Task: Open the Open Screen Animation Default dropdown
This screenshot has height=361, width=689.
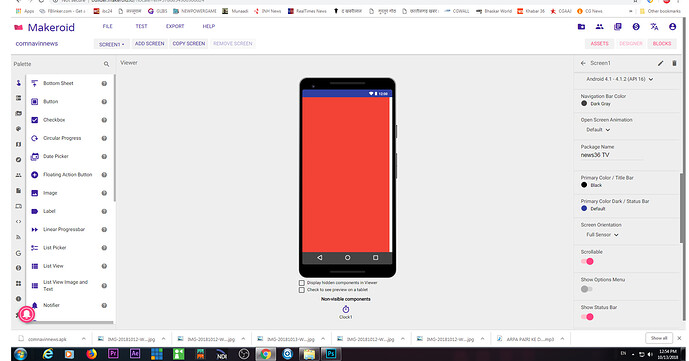Action: (598, 130)
